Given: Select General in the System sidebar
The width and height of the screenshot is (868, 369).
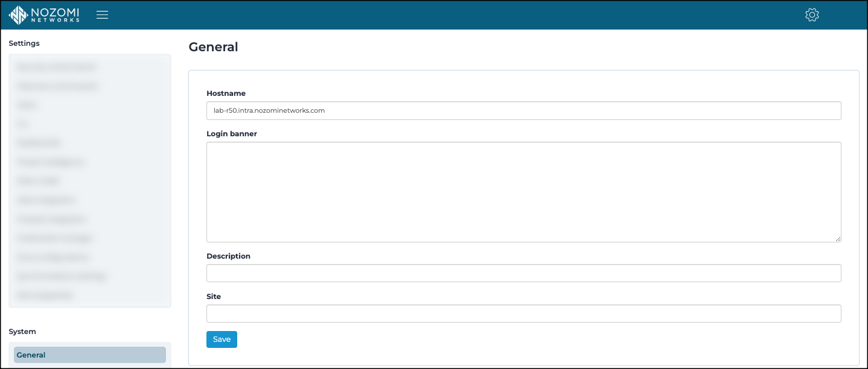Looking at the screenshot, I should pyautogui.click(x=90, y=355).
